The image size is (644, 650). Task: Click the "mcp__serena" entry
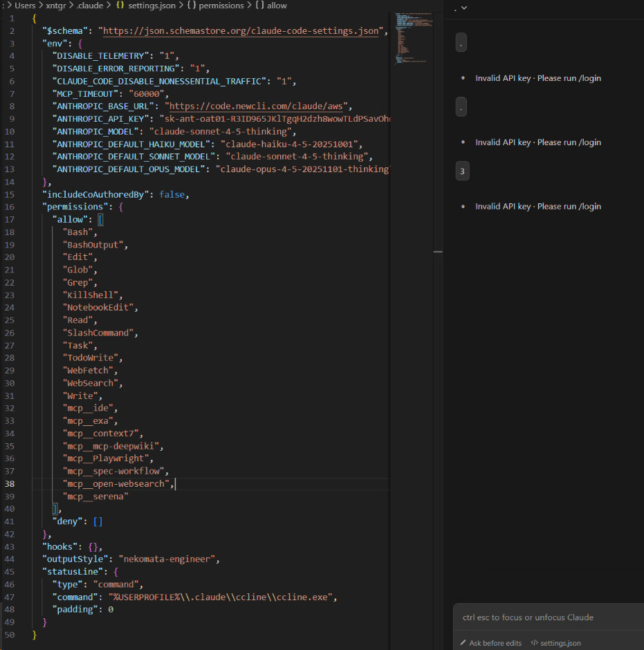[x=95, y=496]
